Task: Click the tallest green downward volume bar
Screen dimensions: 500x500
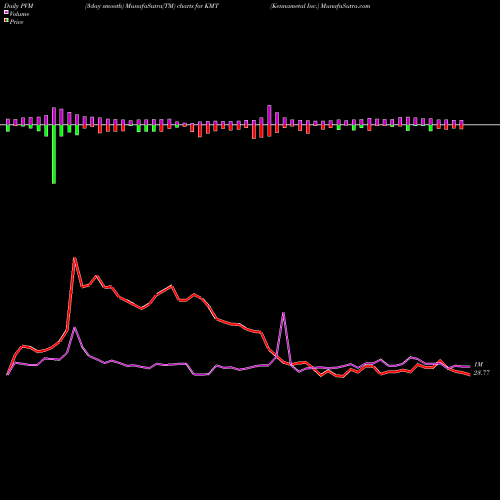Action: tap(54, 154)
